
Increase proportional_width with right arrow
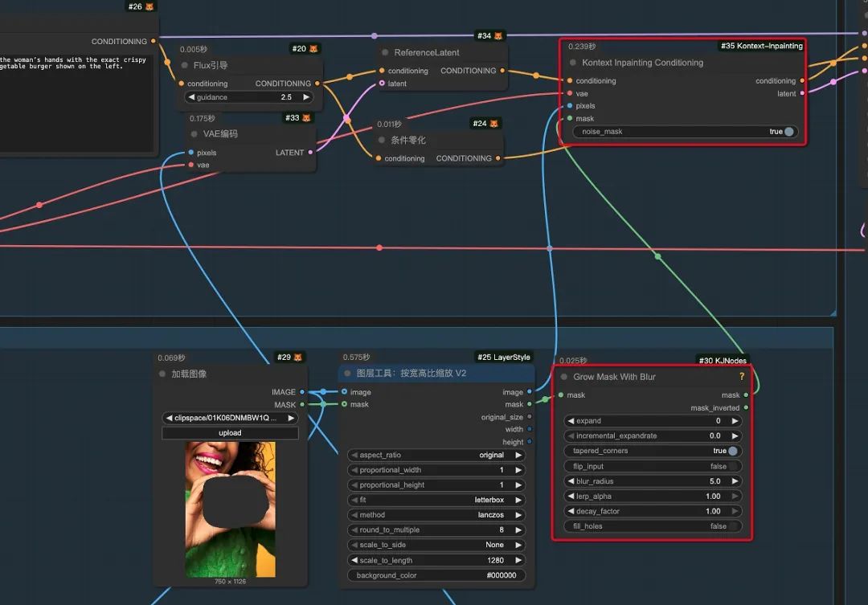coord(518,470)
